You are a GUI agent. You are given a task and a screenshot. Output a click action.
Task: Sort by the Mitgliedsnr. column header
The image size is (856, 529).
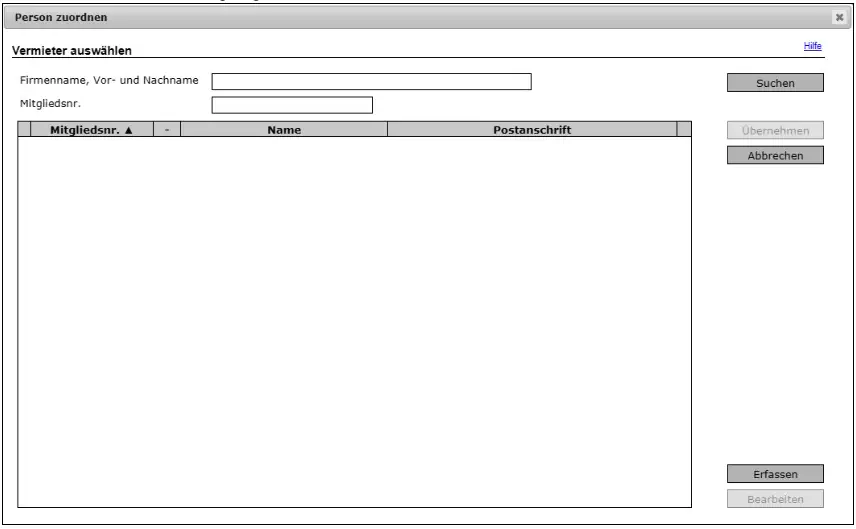click(91, 129)
